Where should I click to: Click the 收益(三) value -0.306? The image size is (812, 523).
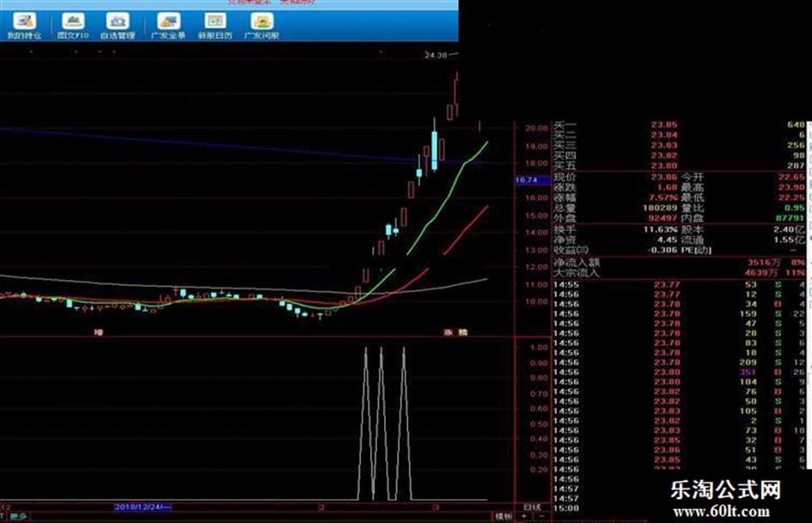click(x=662, y=250)
